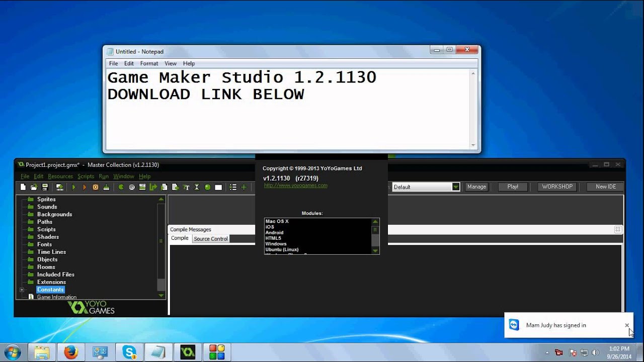Open the WORKSHOP button

[557, 187]
